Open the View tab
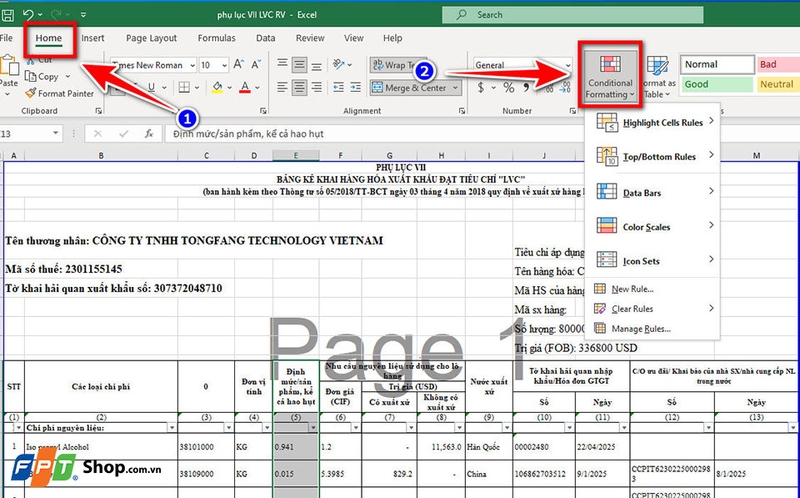This screenshot has width=800, height=498. (x=354, y=38)
